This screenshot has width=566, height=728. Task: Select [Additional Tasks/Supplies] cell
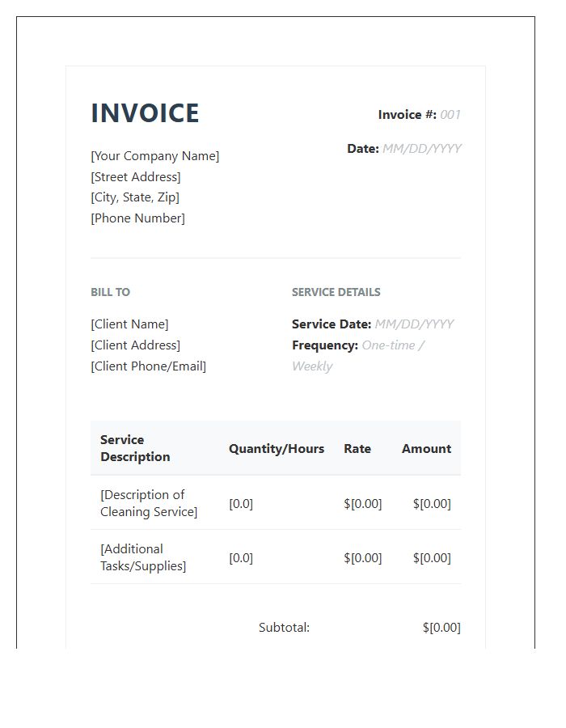click(x=143, y=557)
